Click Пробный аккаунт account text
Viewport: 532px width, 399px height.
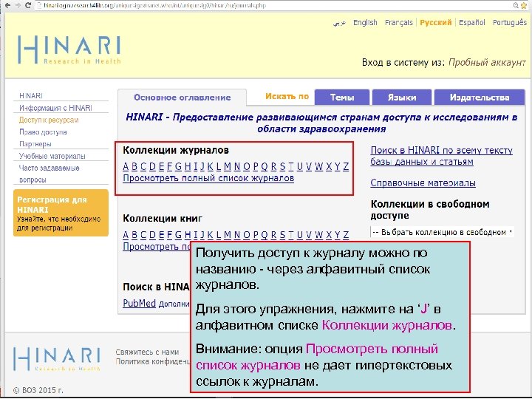coord(487,62)
